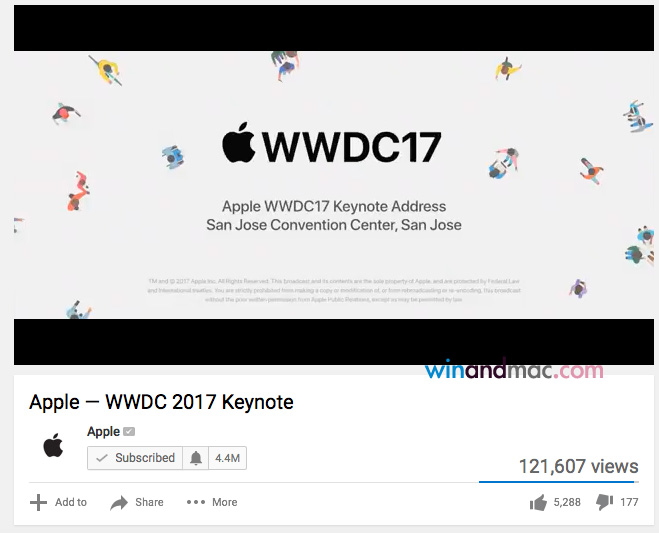Click the 177 dislikes count
This screenshot has height=533, width=659.
coord(629,502)
